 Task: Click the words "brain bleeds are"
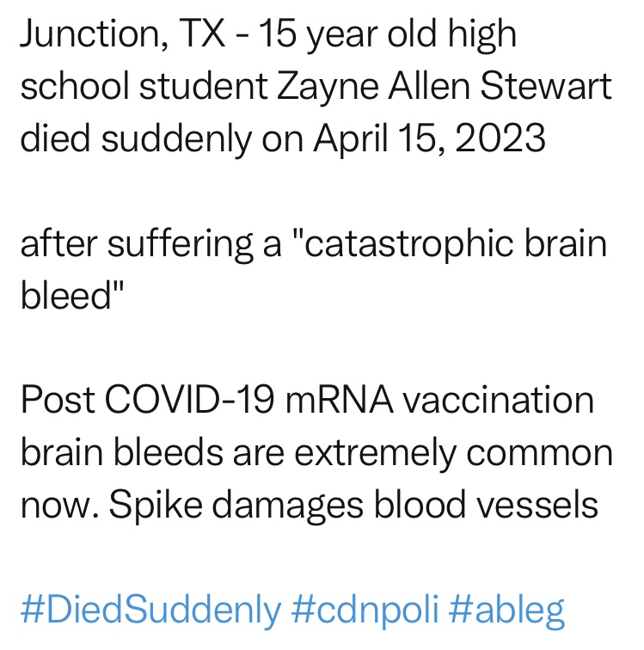[x=152, y=452]
